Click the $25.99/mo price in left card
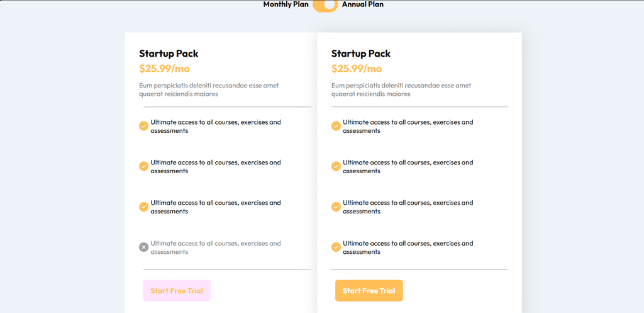The image size is (644, 313). tap(165, 68)
